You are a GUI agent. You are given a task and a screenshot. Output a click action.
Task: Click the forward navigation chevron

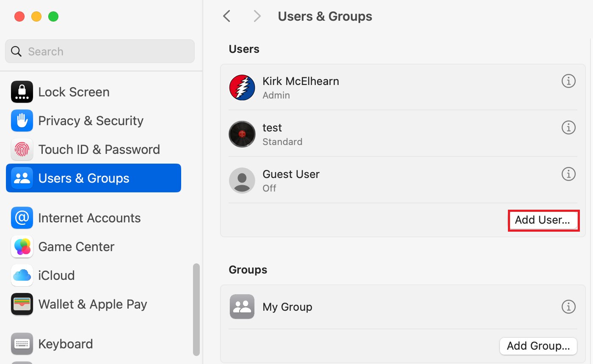pos(257,16)
